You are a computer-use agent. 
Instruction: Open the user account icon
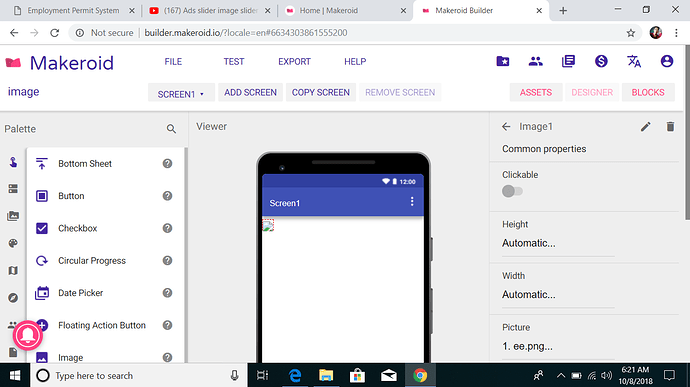click(667, 61)
